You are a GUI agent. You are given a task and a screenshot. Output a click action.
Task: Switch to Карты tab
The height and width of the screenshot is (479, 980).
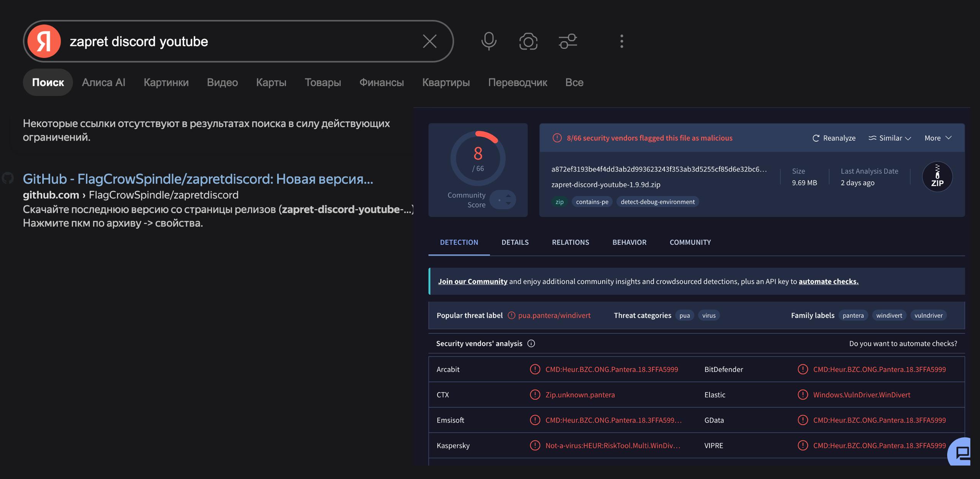pyautogui.click(x=271, y=82)
